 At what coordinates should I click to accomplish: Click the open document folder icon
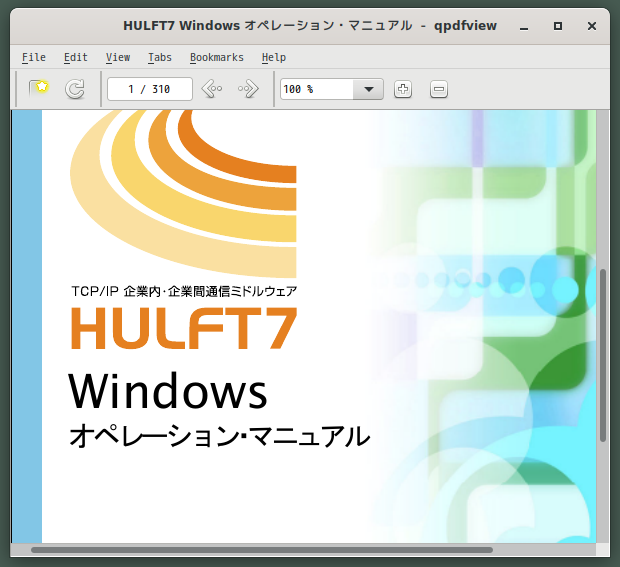[39, 89]
